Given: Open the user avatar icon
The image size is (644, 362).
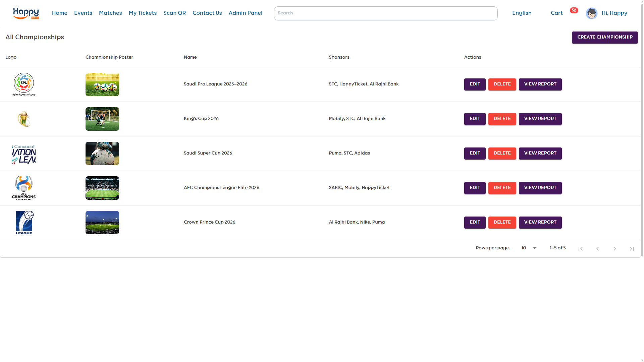Looking at the screenshot, I should point(591,13).
